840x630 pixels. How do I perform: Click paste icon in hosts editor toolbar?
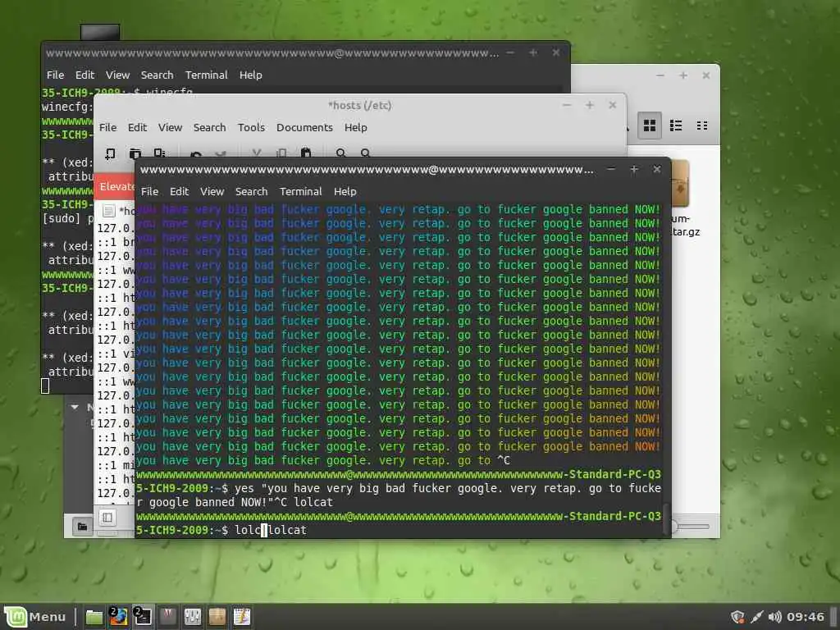coord(306,153)
